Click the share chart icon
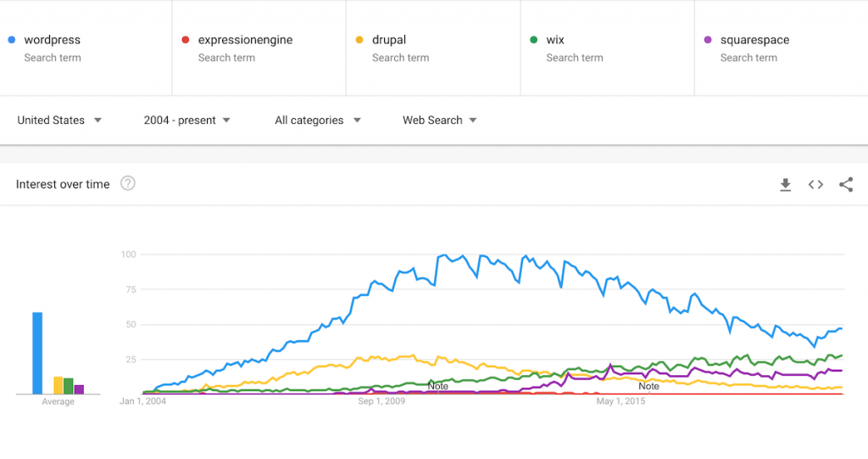The image size is (868, 459). click(846, 185)
